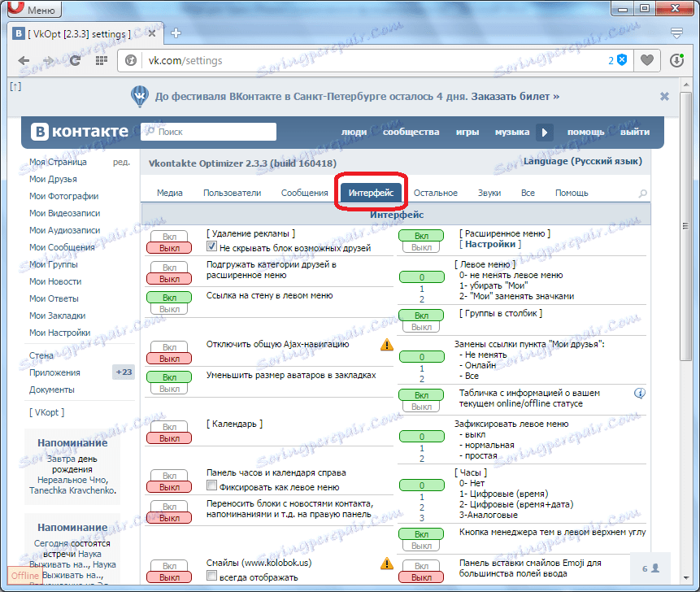Click the page vertical scrollbar thumb
Screen dimensions: 700x592
(x=685, y=226)
